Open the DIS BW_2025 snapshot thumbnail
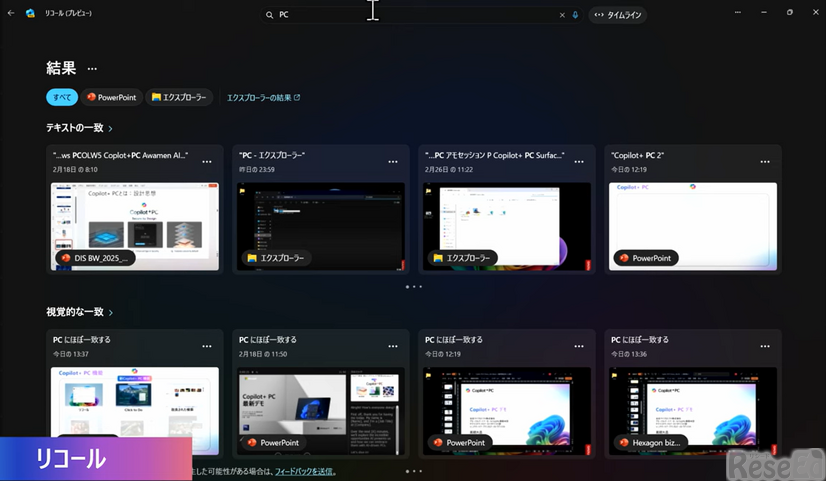The image size is (826, 481). click(x=134, y=226)
